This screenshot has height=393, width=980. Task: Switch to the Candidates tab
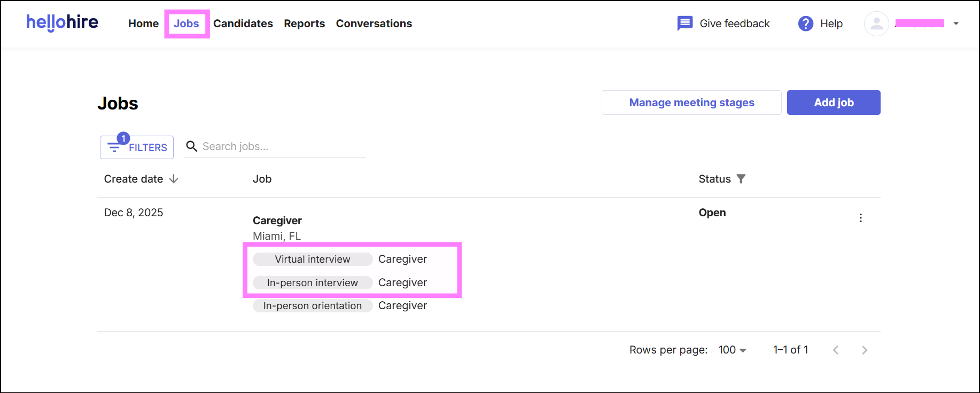[x=243, y=23]
